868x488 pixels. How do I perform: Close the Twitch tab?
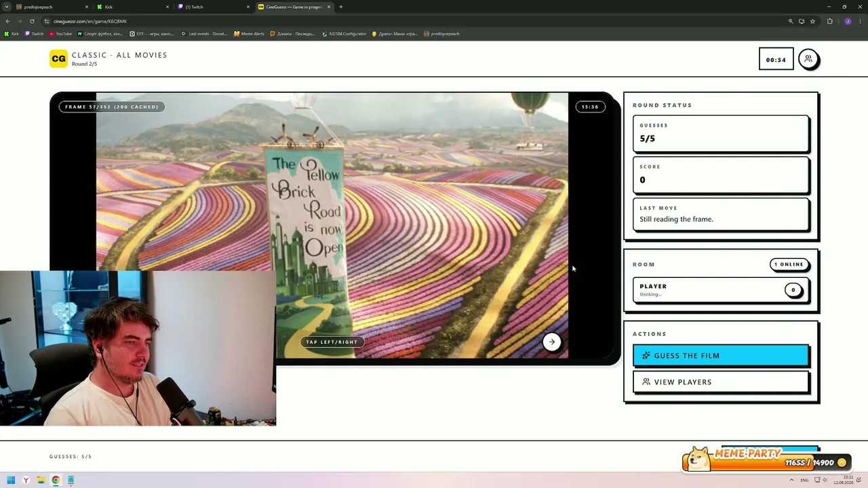pyautogui.click(x=248, y=7)
